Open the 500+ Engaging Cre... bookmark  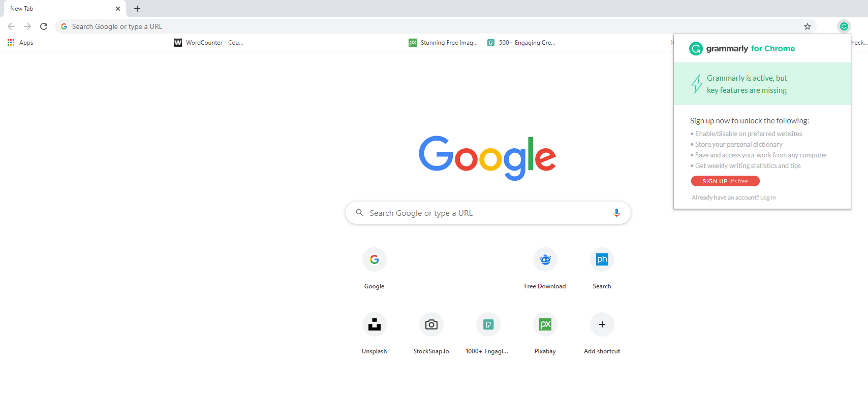521,43
